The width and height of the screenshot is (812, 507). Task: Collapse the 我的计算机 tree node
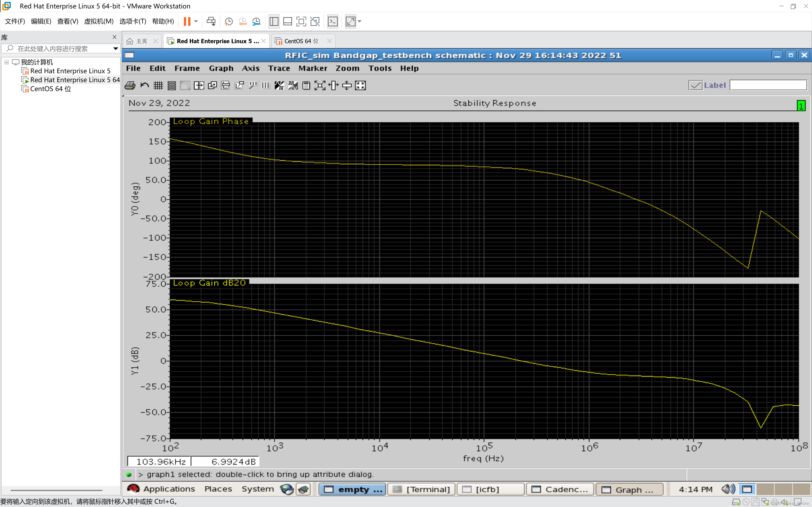(6, 62)
